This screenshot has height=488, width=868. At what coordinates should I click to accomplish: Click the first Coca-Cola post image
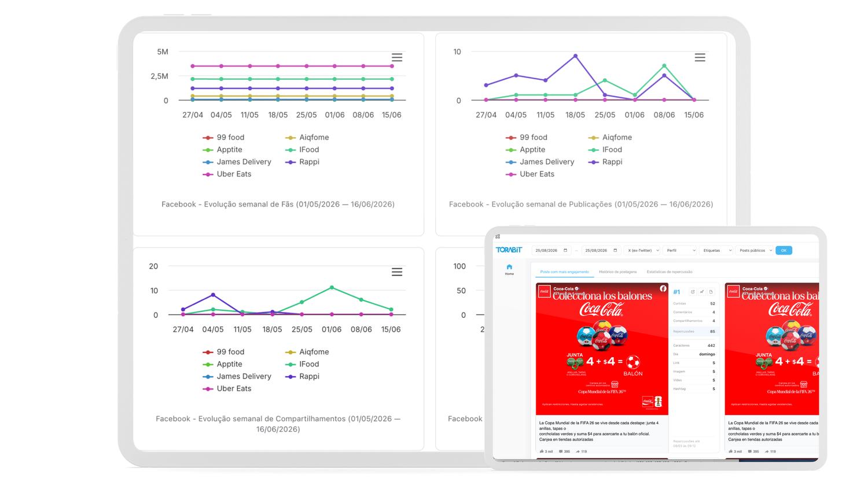[x=602, y=349]
